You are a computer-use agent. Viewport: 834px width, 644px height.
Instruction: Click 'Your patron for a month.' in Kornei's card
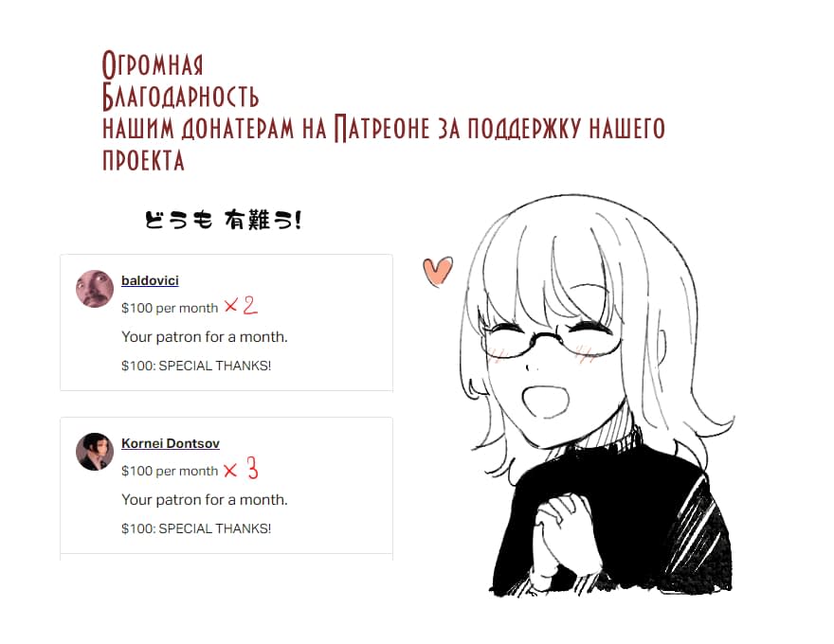tap(205, 500)
